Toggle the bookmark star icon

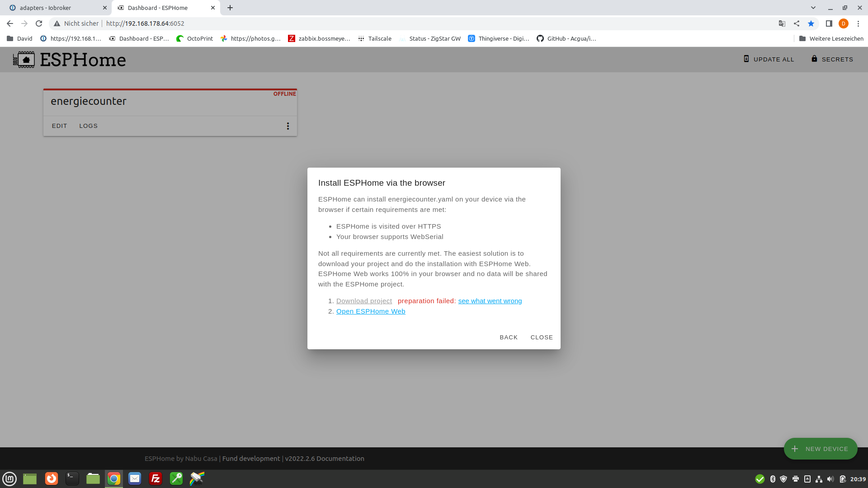pos(811,23)
